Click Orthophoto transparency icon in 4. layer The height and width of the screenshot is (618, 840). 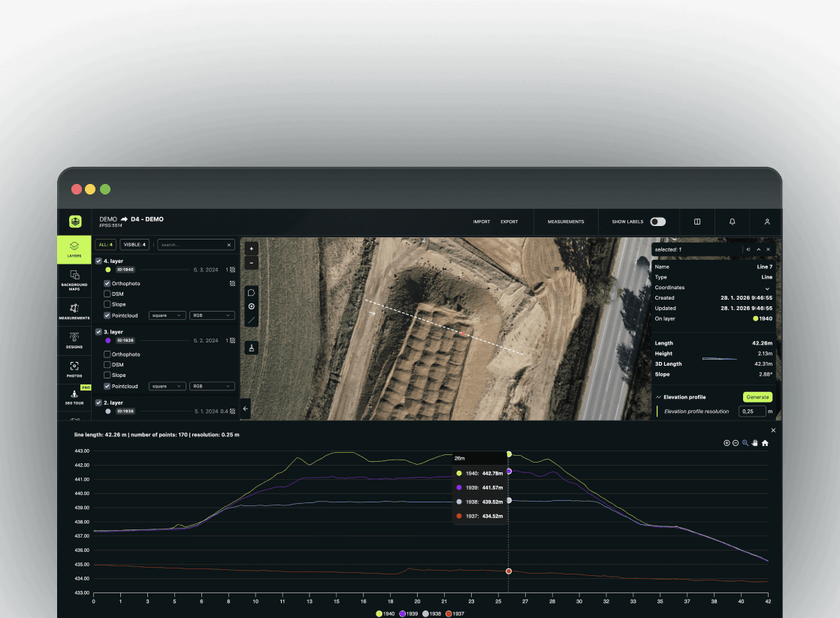pos(232,283)
